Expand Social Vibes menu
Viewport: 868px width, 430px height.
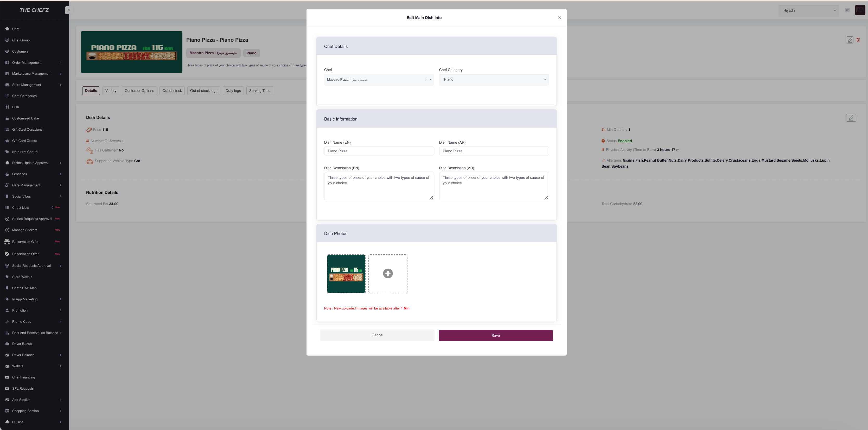[34, 197]
